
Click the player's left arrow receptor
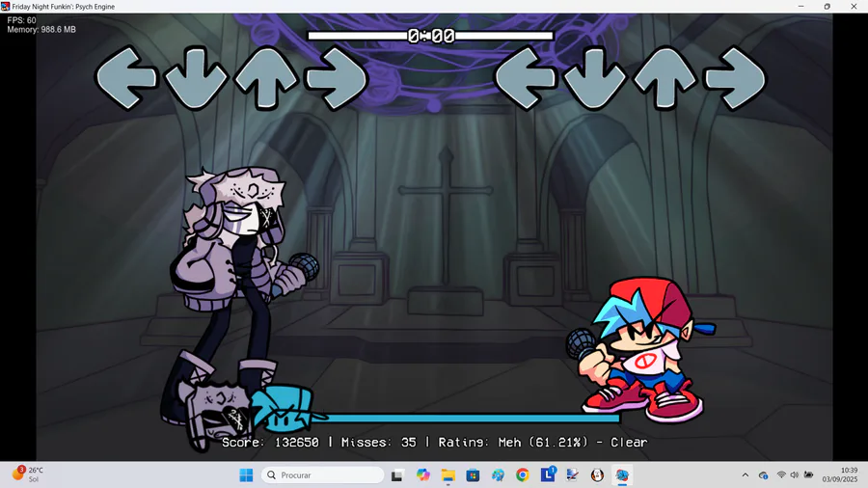point(526,77)
